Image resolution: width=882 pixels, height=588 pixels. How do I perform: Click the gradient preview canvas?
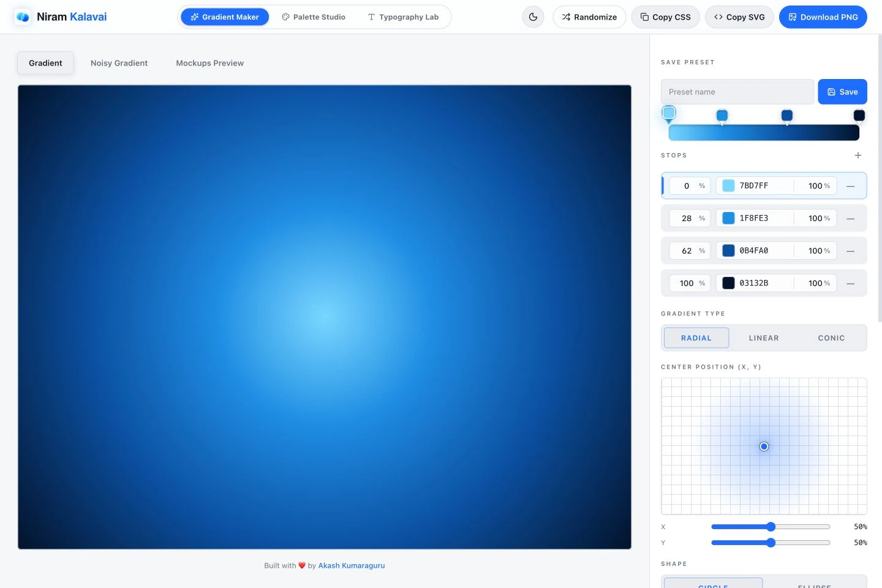click(325, 317)
